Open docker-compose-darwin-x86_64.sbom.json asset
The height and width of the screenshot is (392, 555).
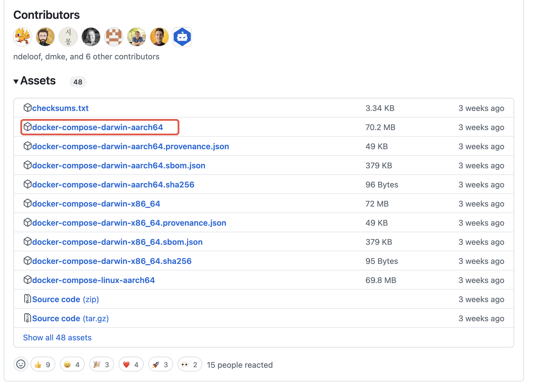tap(117, 242)
